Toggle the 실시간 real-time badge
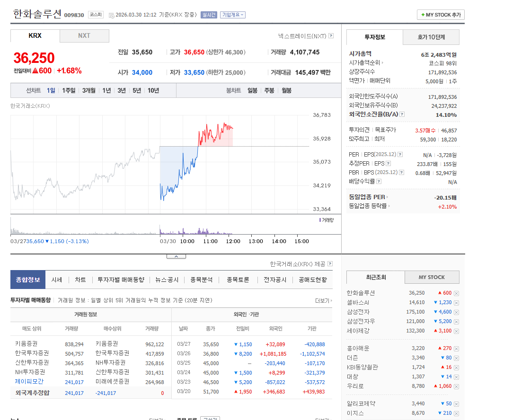Viewport: 530px width, 420px height. 209,15
